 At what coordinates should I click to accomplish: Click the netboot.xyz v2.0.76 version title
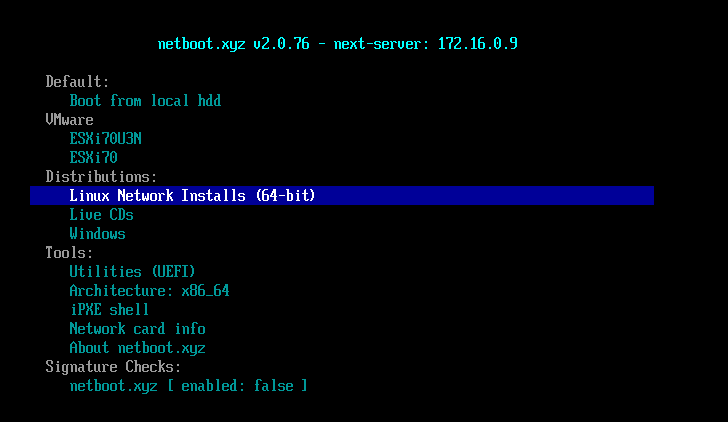[x=234, y=44]
